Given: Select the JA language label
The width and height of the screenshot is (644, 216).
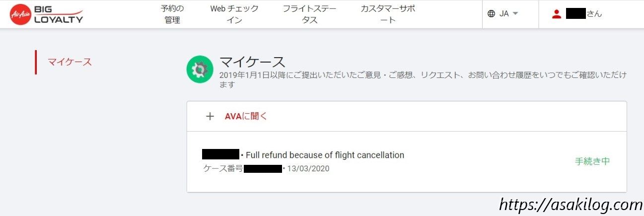Looking at the screenshot, I should [x=504, y=14].
